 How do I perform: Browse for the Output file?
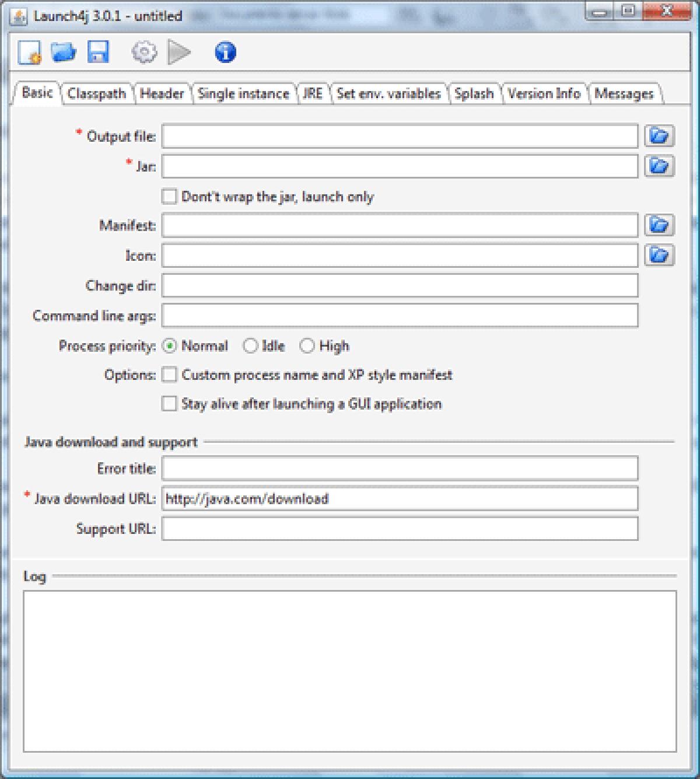pyautogui.click(x=659, y=136)
